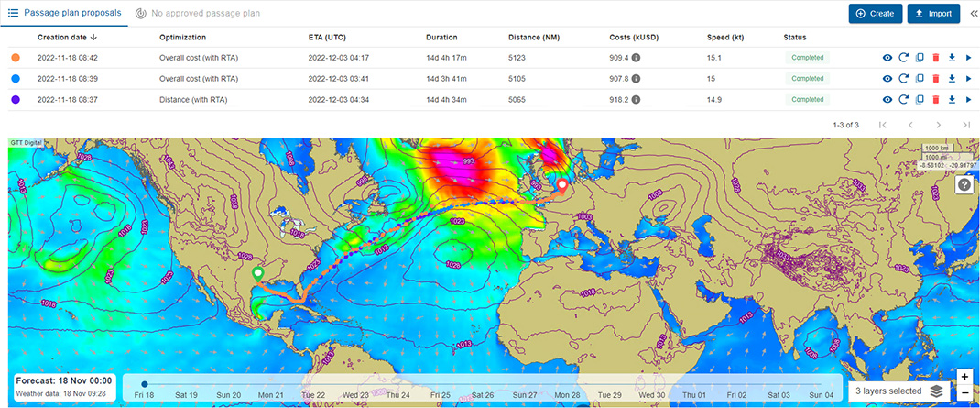Viewport: 980px width, 408px height.
Task: Zoom out on the map
Action: [x=964, y=393]
